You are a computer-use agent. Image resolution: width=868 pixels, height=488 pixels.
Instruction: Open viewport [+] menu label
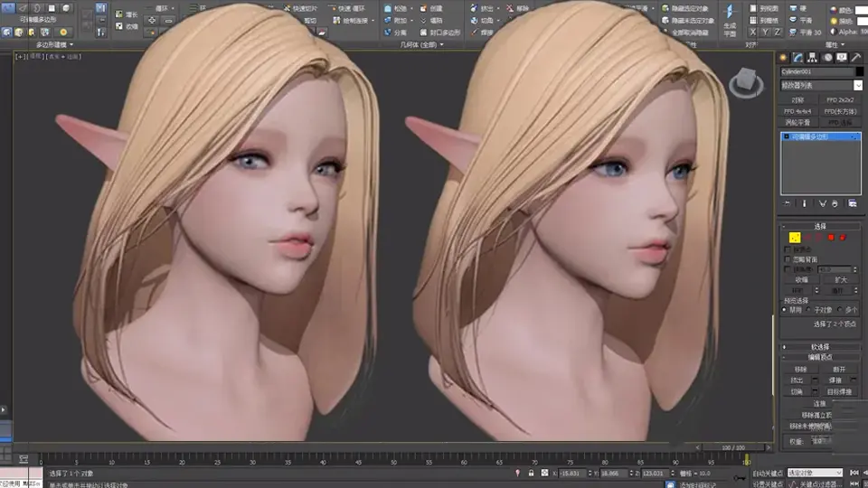(x=20, y=56)
